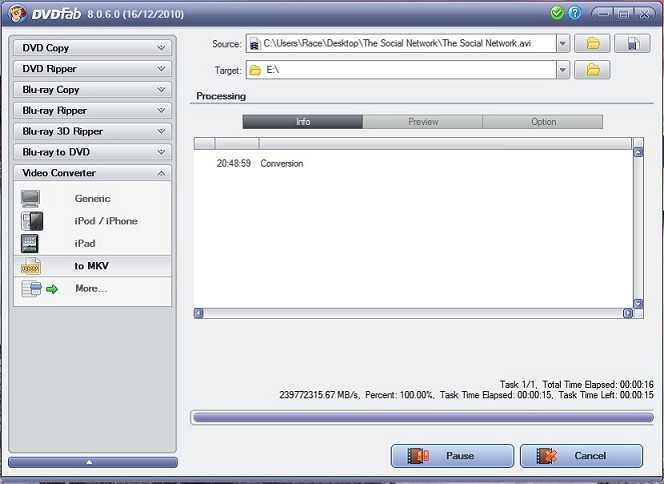Click the folder icon in Target field
The image size is (664, 484).
(255, 70)
